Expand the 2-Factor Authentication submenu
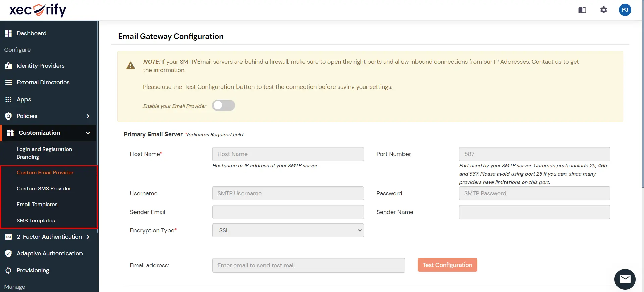644x292 pixels. [x=88, y=237]
